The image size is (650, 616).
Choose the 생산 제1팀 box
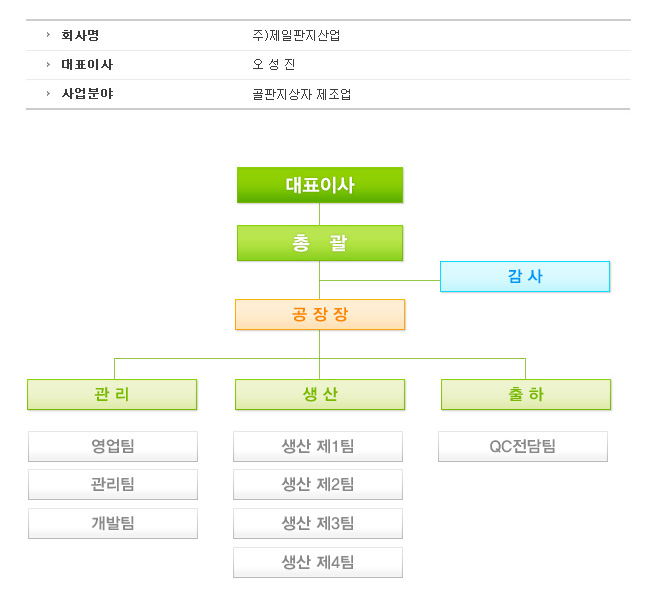point(318,446)
